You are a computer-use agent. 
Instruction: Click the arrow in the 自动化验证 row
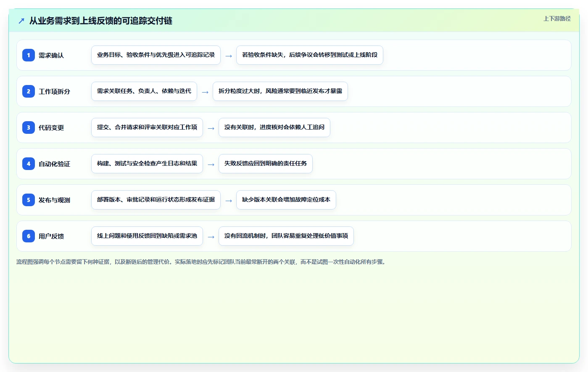tap(211, 165)
